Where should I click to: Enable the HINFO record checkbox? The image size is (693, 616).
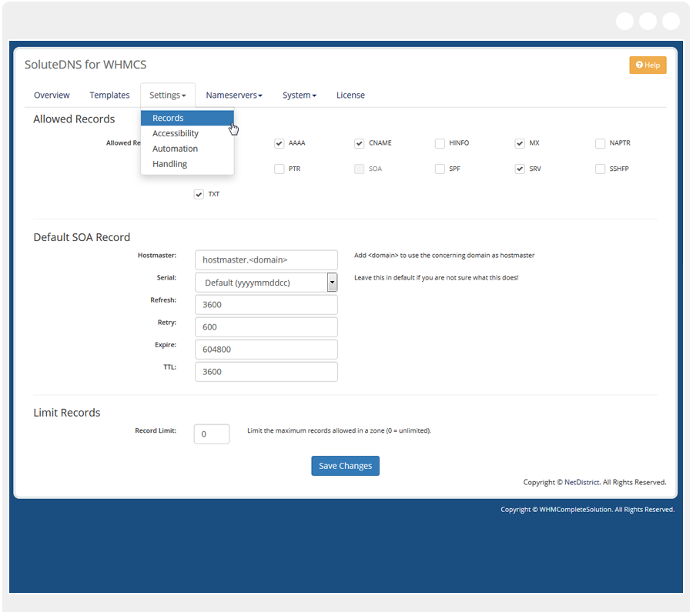(x=440, y=143)
